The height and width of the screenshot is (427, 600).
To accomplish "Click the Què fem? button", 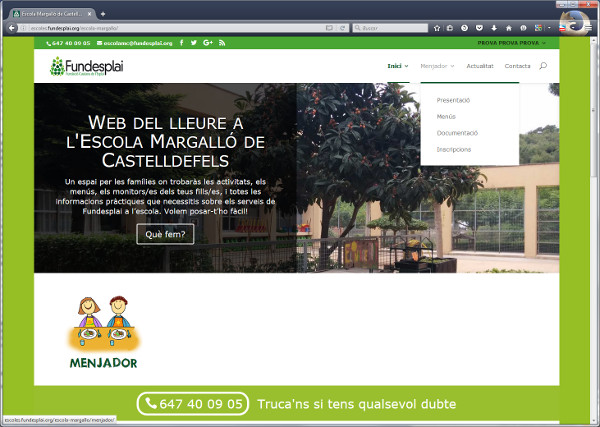I will (x=165, y=234).
